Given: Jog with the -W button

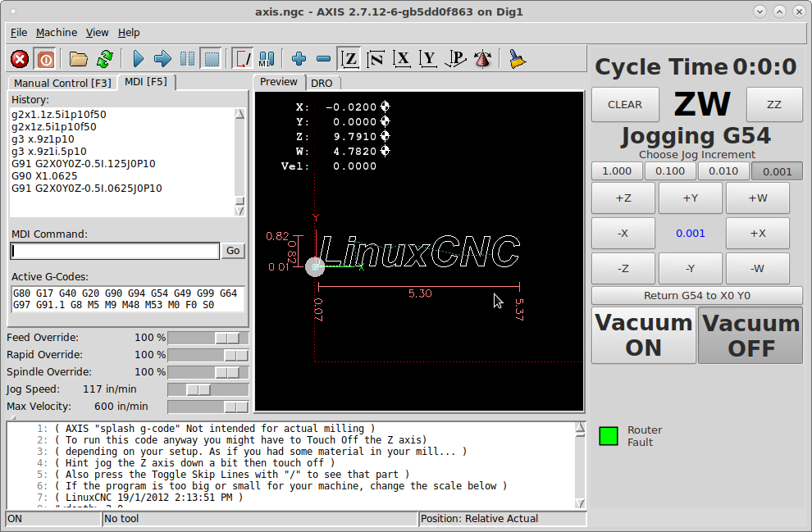Looking at the screenshot, I should coord(758,269).
